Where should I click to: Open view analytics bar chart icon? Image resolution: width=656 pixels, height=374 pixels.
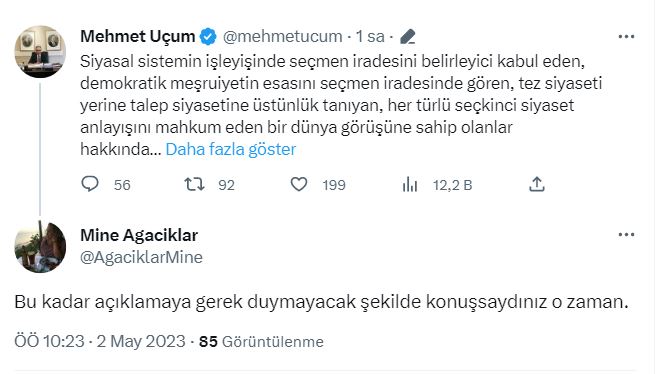point(410,184)
